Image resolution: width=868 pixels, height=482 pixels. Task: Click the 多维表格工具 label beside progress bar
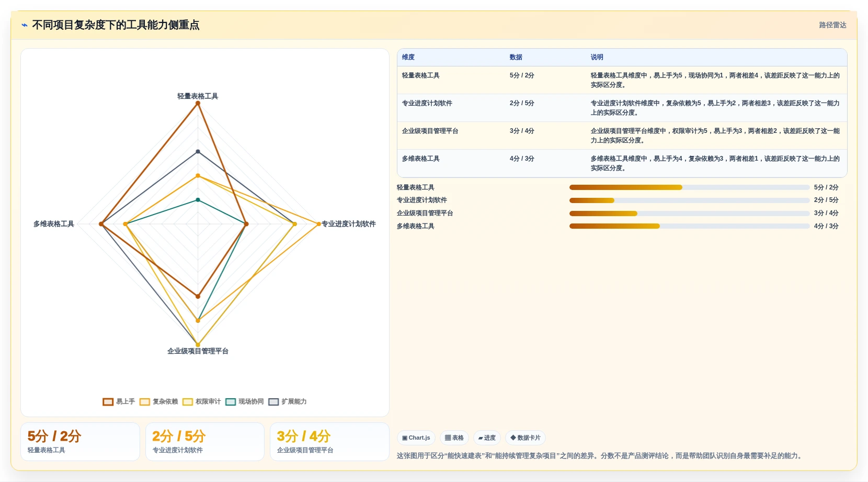click(x=416, y=226)
